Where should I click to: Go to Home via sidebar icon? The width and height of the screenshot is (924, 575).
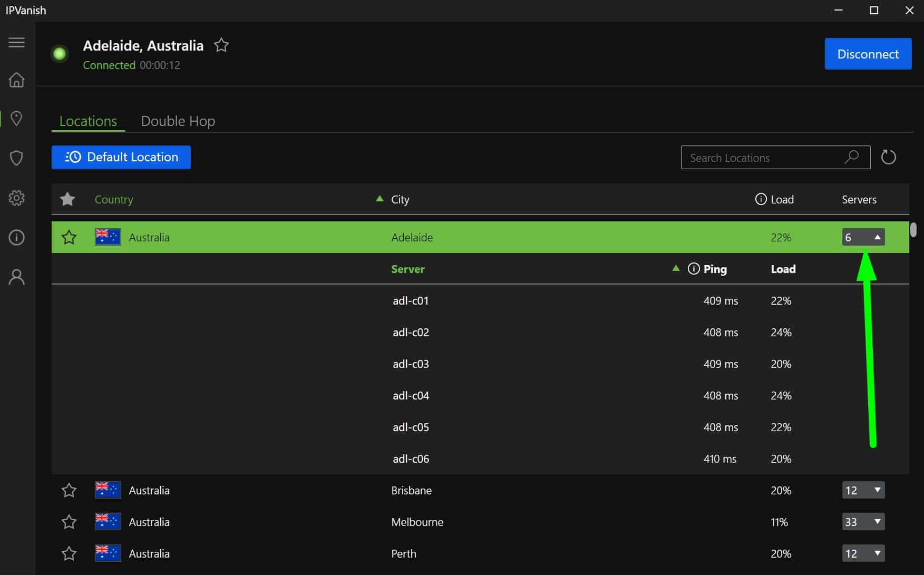point(17,80)
